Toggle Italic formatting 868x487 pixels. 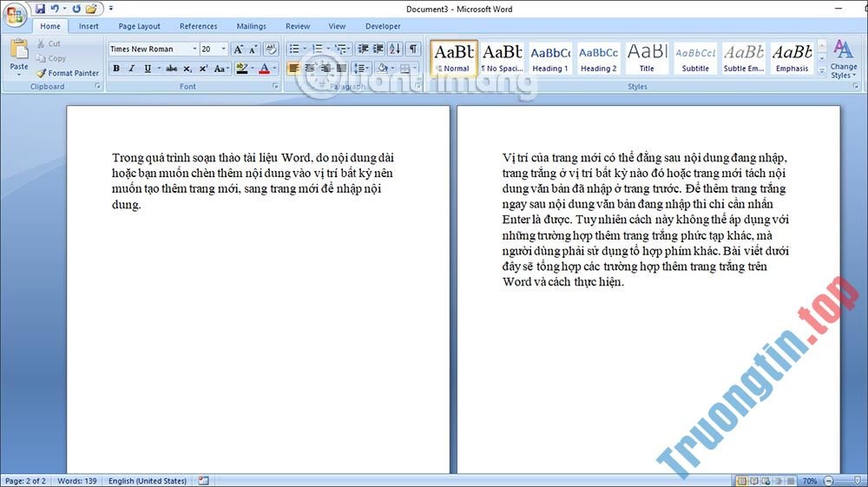131,68
